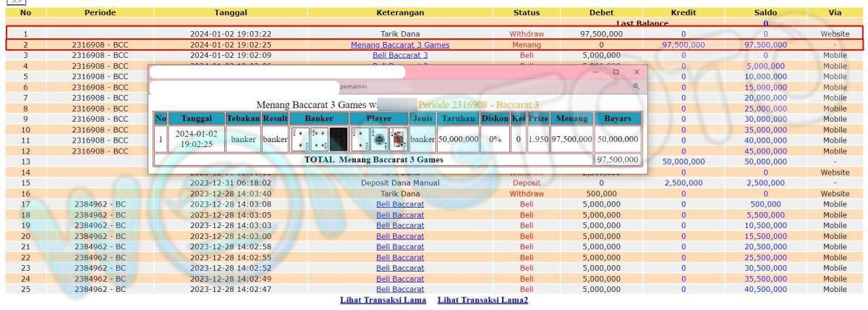Click the Keterangan column header

click(x=400, y=12)
